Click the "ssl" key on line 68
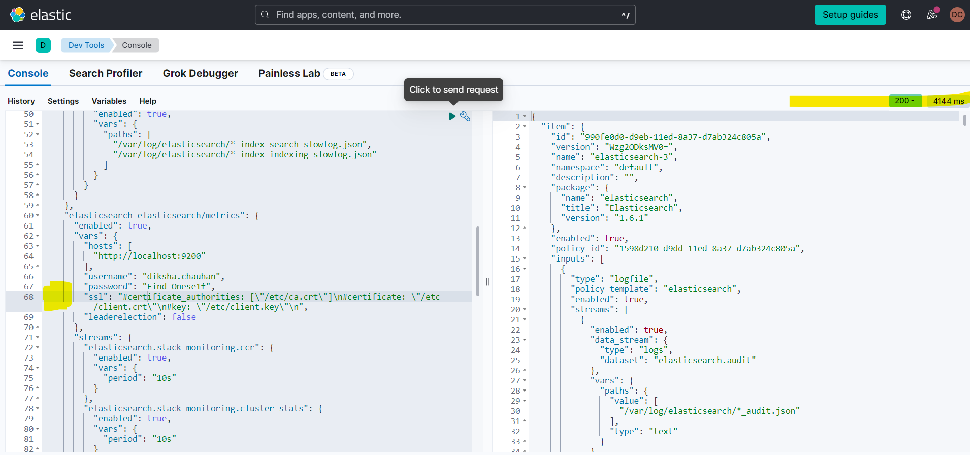This screenshot has width=980, height=455. [95, 297]
